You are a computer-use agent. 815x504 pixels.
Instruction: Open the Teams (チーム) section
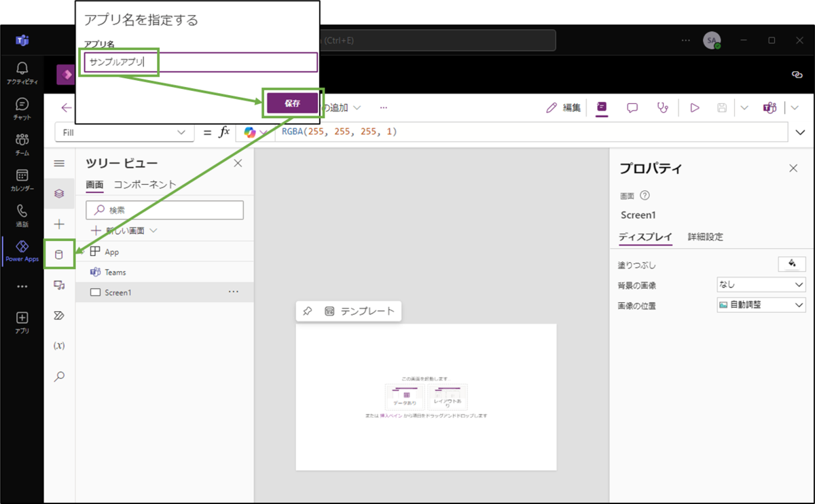22,145
